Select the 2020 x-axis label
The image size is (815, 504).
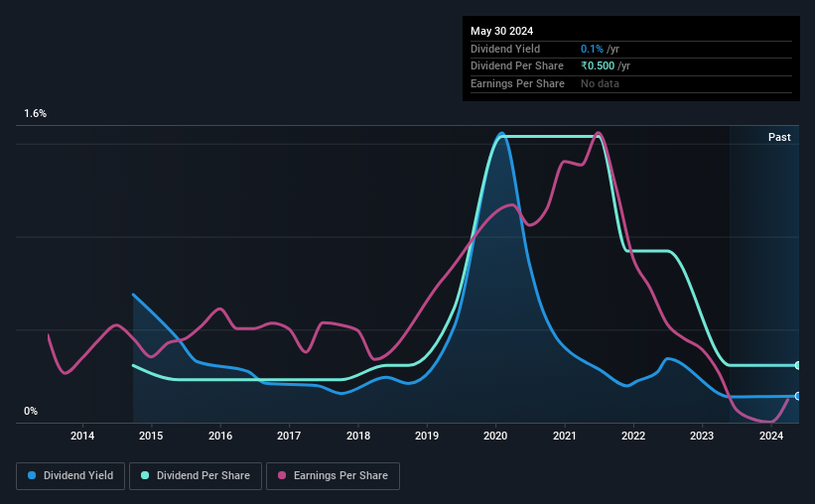(495, 436)
